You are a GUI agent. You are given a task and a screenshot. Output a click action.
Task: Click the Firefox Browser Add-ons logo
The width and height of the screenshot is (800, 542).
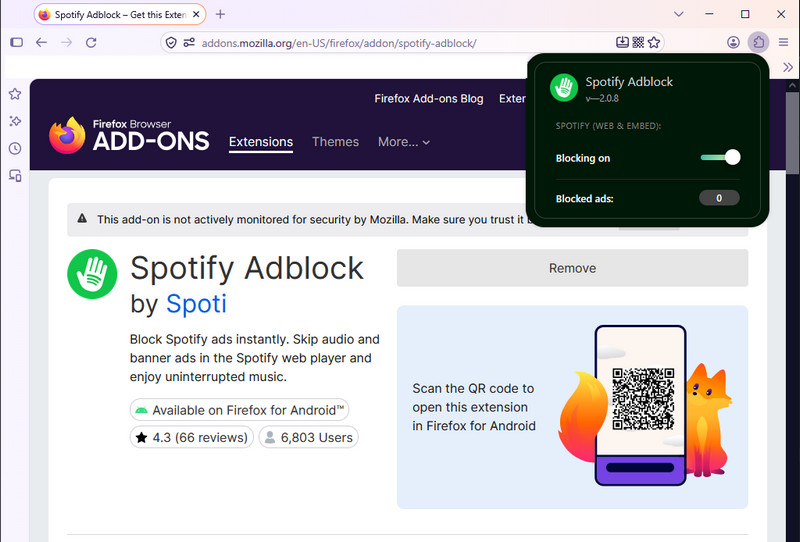129,135
